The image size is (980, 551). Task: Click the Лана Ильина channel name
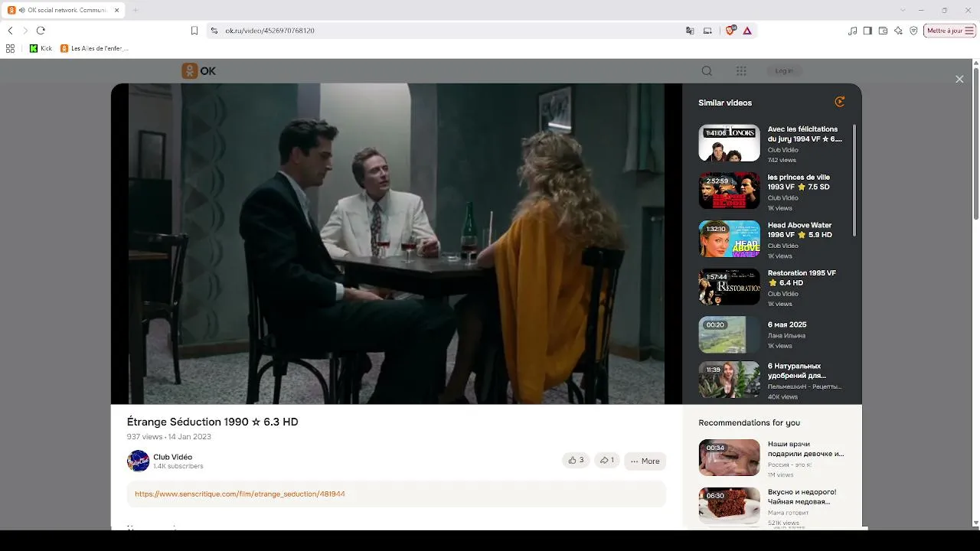786,336
